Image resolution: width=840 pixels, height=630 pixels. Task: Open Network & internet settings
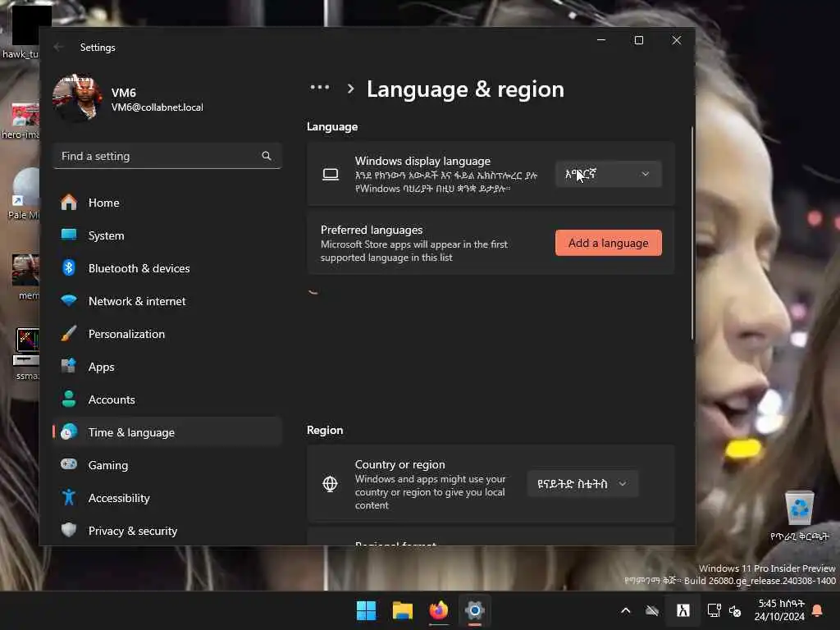pos(167,301)
